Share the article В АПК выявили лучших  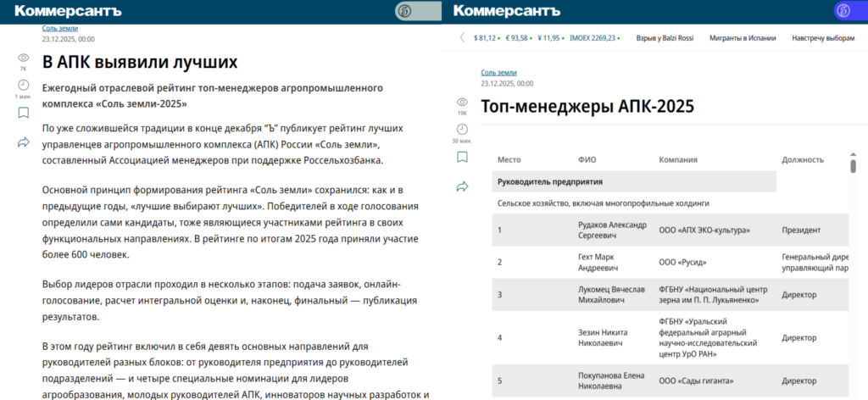coord(23,142)
